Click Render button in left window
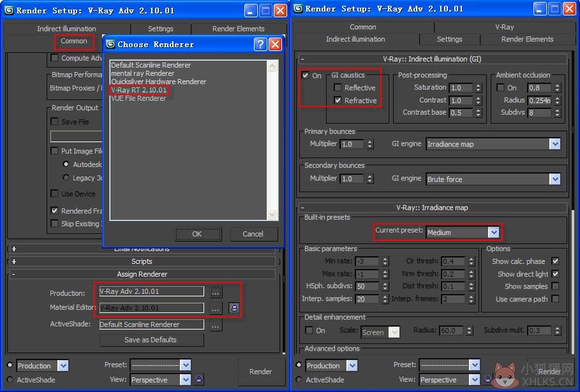 260,372
